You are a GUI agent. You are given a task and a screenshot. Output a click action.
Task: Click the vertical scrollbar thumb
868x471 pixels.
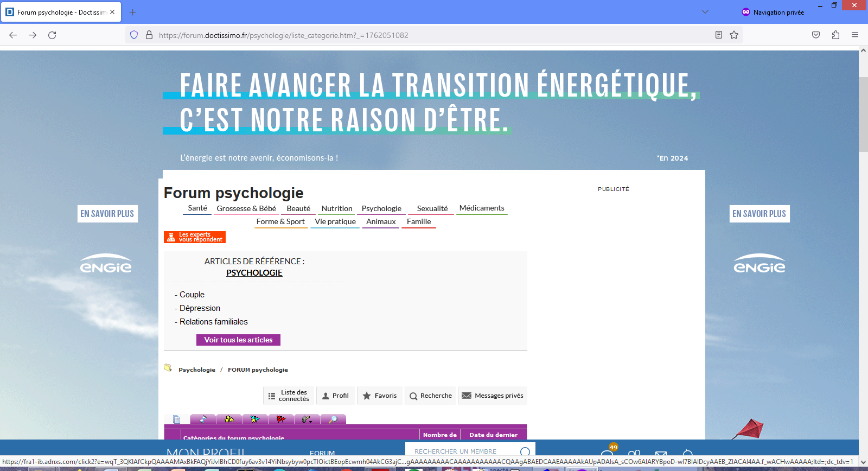tap(863, 114)
